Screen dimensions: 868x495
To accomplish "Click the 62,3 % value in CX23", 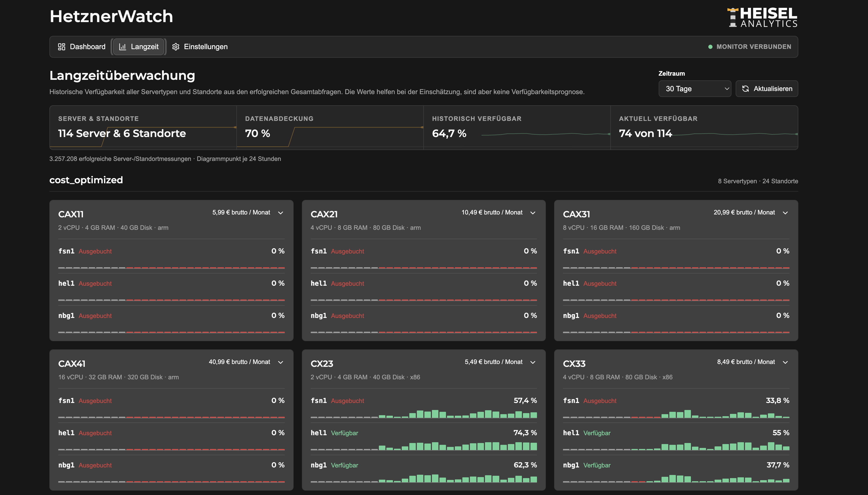I will pos(525,465).
